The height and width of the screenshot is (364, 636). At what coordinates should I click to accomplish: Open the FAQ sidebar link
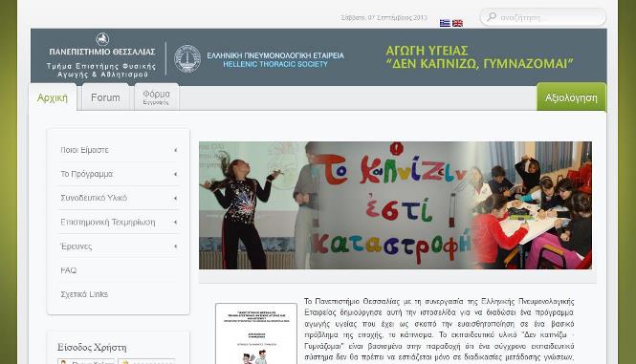(x=69, y=270)
